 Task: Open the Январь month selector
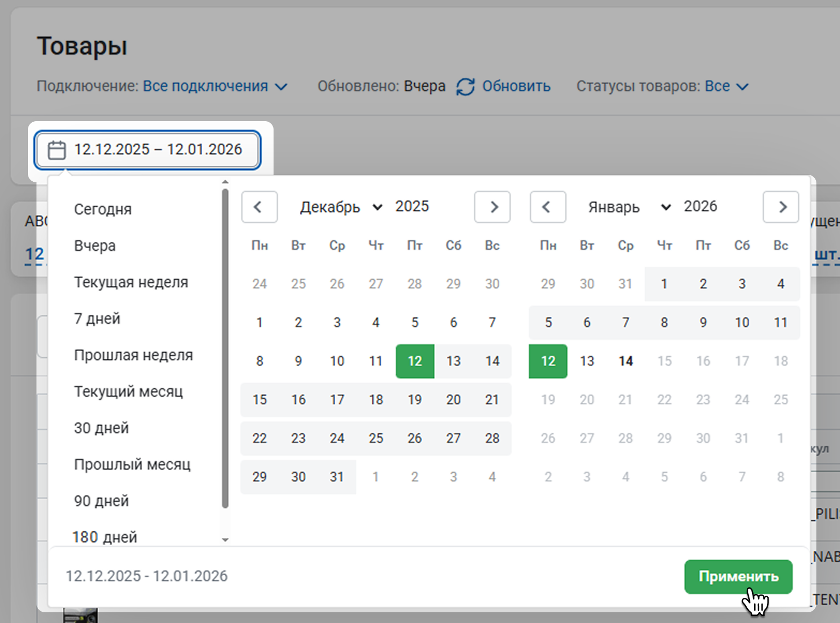pos(629,207)
